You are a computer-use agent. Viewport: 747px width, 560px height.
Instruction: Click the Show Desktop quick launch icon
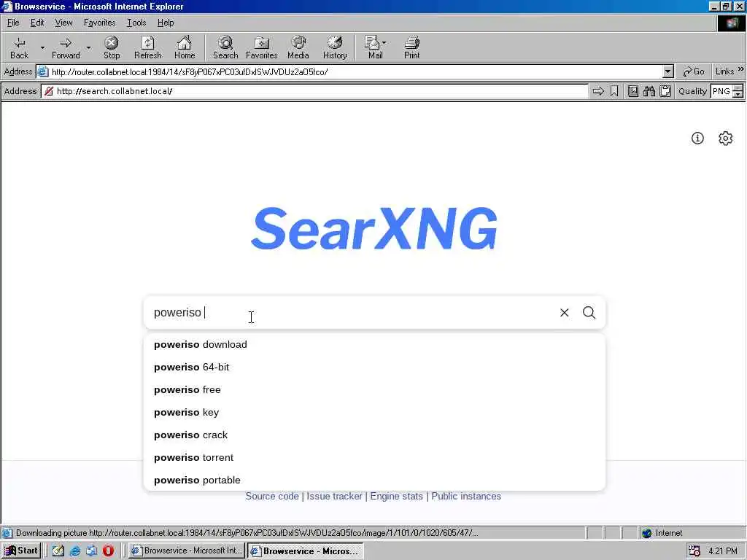click(58, 551)
